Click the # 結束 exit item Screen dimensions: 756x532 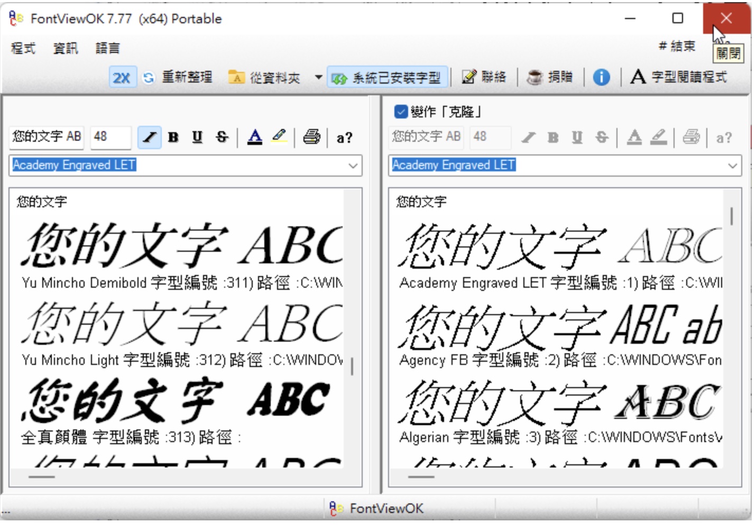(677, 46)
